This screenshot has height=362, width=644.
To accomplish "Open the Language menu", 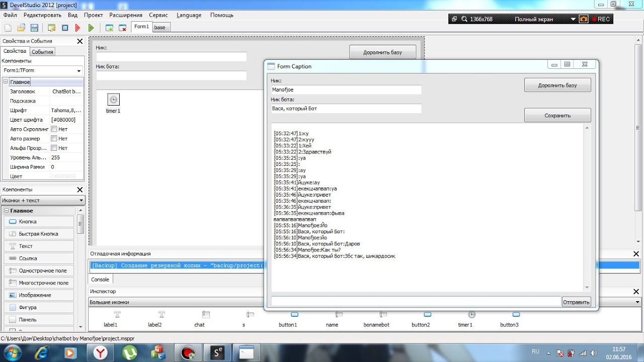I will [x=189, y=15].
